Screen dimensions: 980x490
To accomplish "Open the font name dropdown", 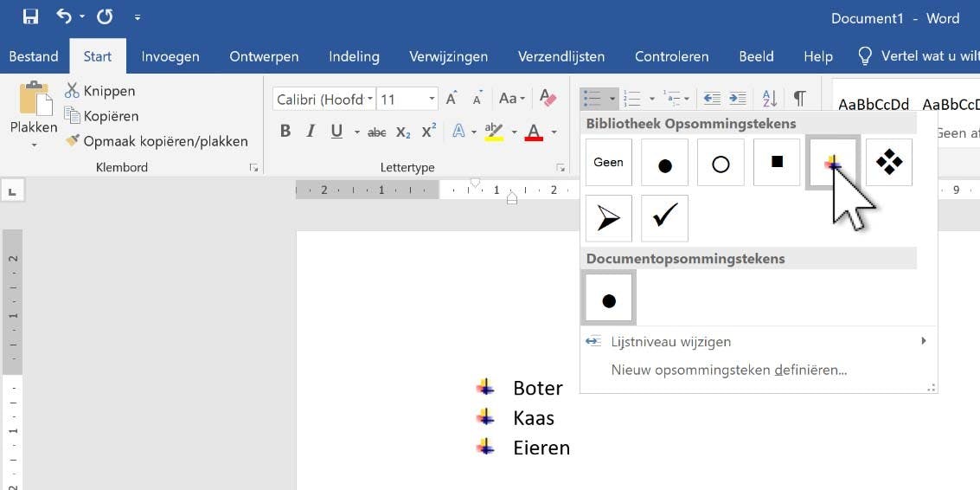I will tap(370, 100).
